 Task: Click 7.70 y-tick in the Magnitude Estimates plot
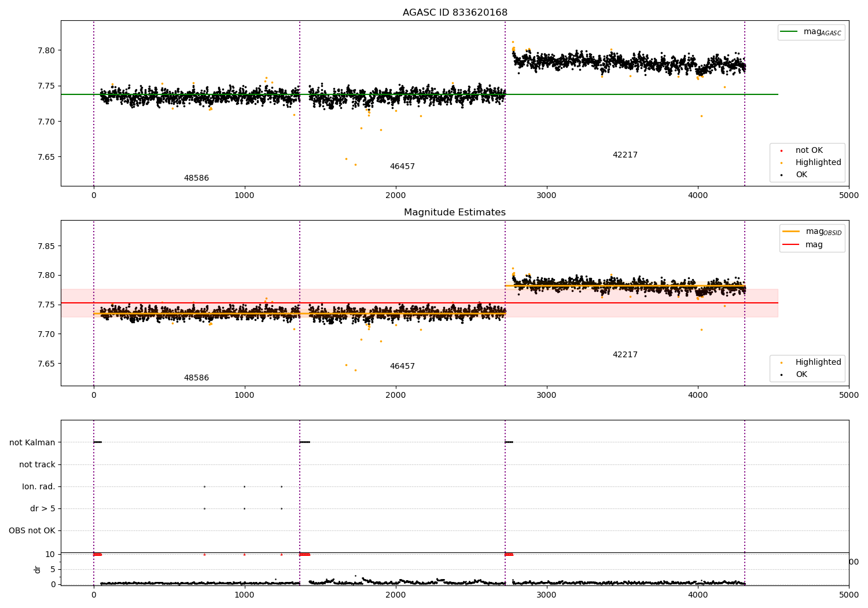click(x=46, y=334)
